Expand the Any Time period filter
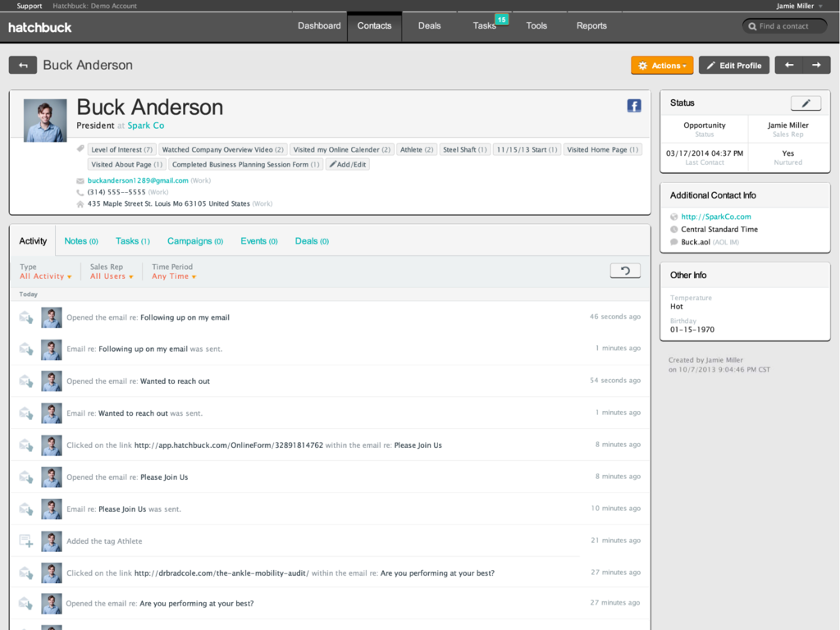The image size is (840, 630). [x=174, y=276]
